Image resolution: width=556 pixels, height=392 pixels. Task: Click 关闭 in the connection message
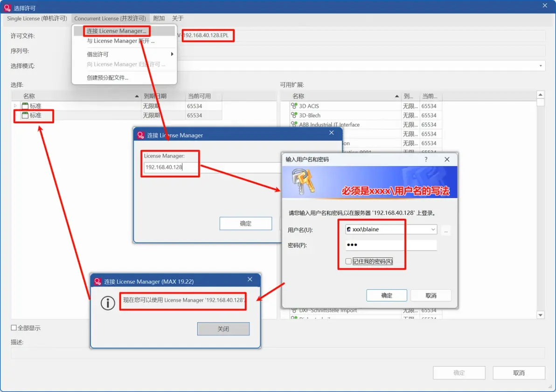[x=223, y=329]
